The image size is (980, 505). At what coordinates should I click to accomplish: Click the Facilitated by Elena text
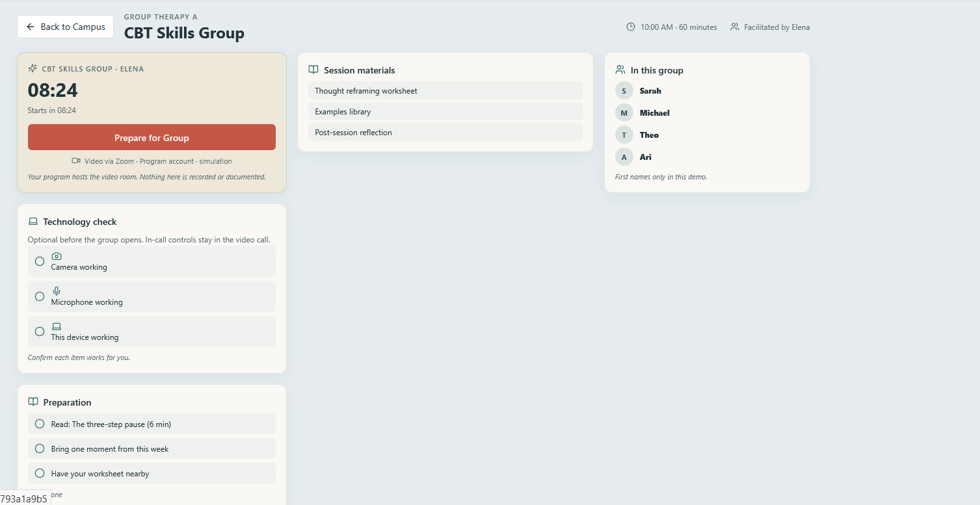777,27
